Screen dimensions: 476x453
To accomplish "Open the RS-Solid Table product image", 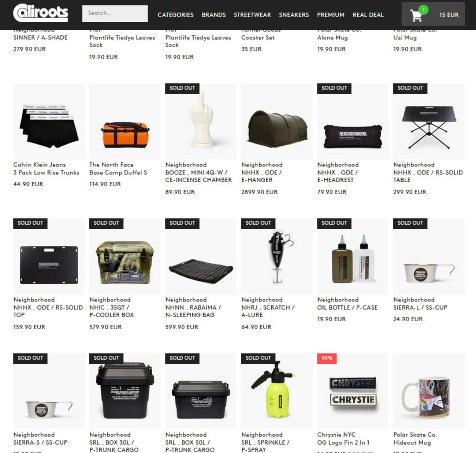I will tap(429, 121).
